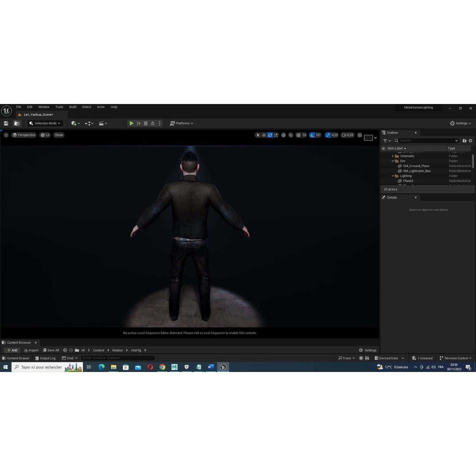Click Import in the Content Browser

pos(31,350)
